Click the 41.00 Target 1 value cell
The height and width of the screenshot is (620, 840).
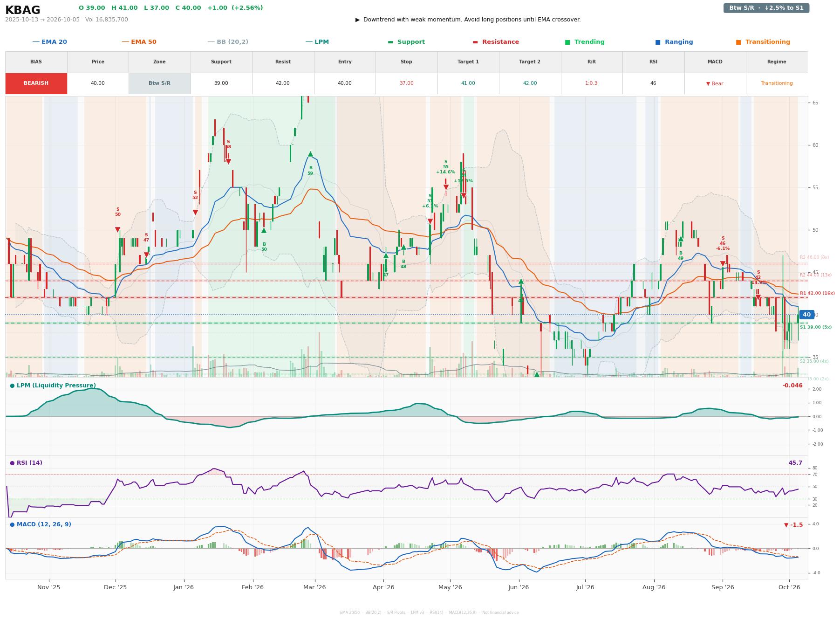click(468, 83)
